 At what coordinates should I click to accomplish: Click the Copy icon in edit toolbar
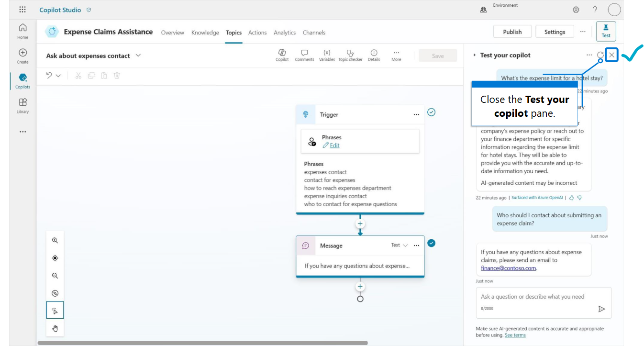(91, 76)
